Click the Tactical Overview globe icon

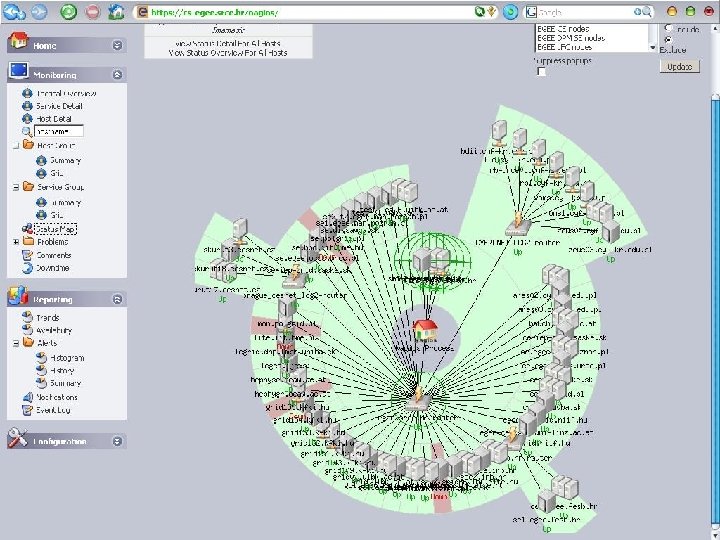(x=27, y=93)
